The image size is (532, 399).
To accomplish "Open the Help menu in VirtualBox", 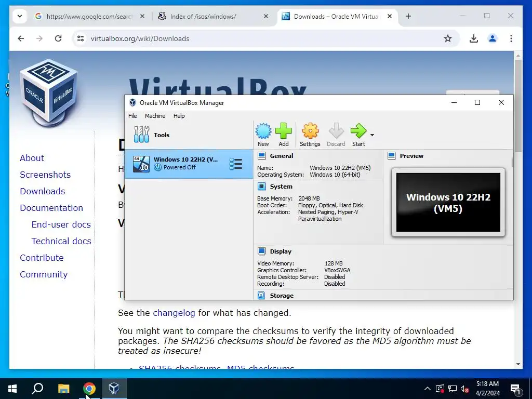I will point(179,116).
